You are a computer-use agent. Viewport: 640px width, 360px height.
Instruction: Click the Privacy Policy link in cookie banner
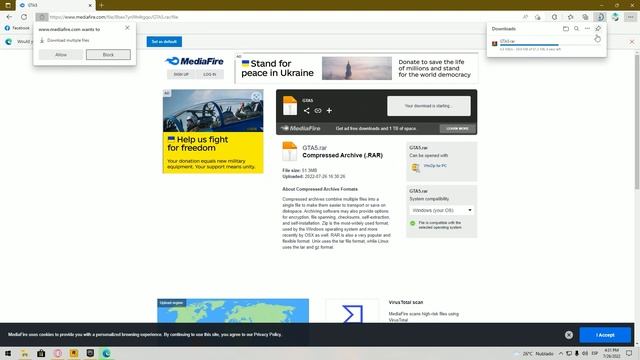tap(267, 334)
